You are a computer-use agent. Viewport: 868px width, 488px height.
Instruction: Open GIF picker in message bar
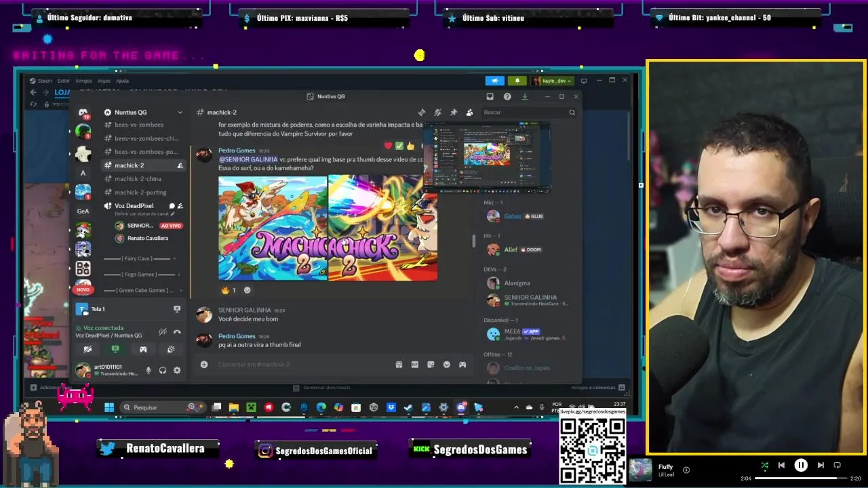point(414,365)
